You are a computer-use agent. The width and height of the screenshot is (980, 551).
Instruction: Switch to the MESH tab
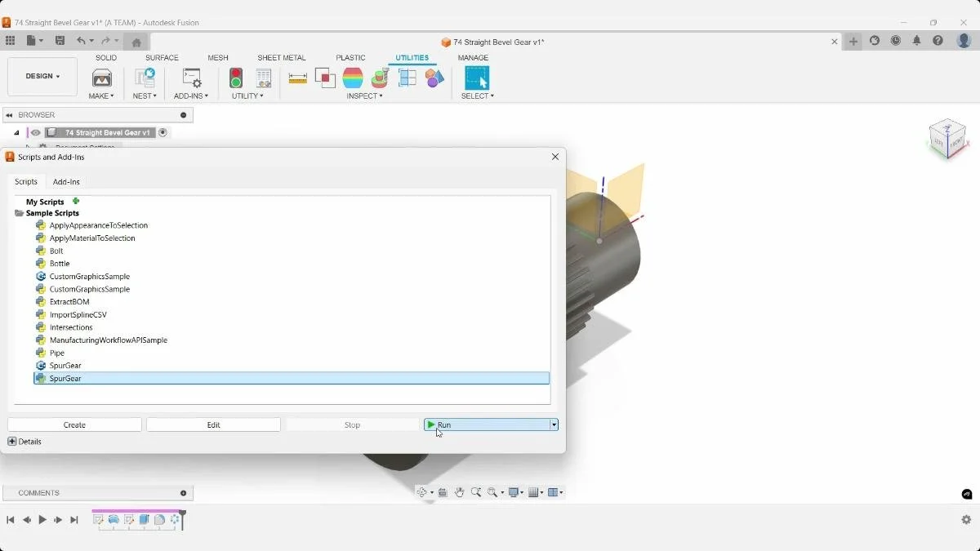click(x=218, y=58)
